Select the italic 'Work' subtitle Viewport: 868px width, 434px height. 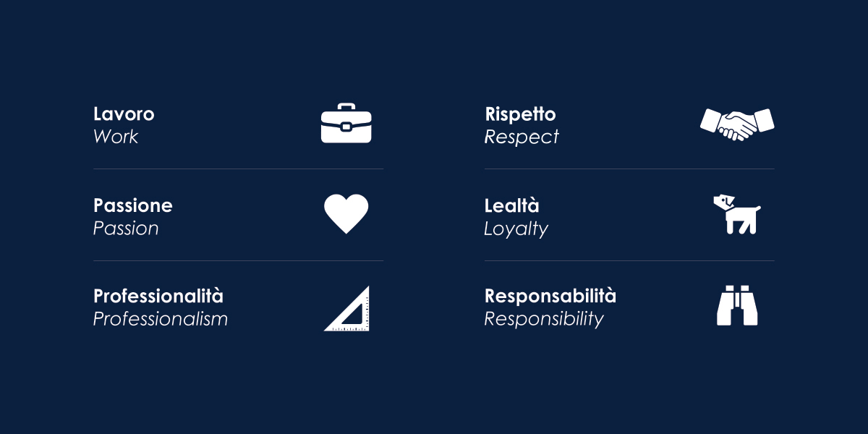[116, 137]
